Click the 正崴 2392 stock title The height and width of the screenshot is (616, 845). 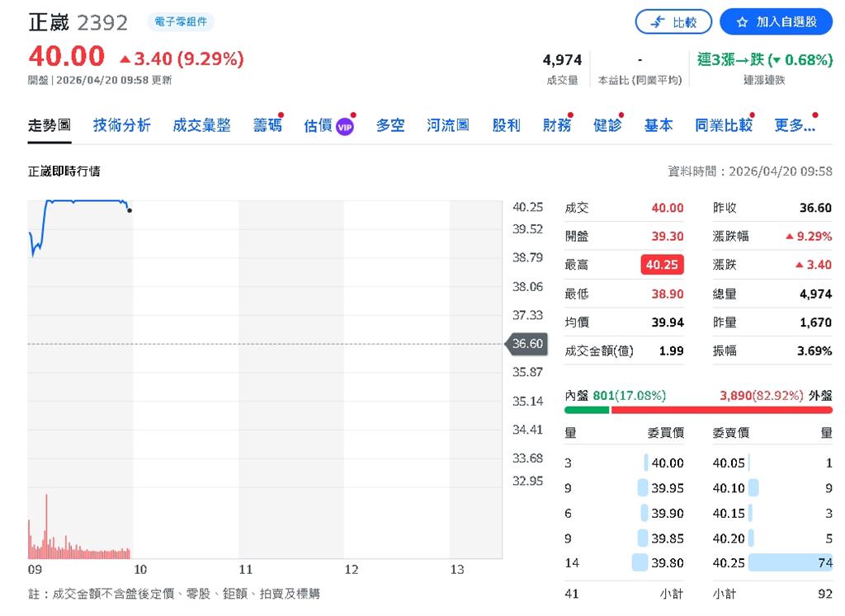click(x=78, y=22)
